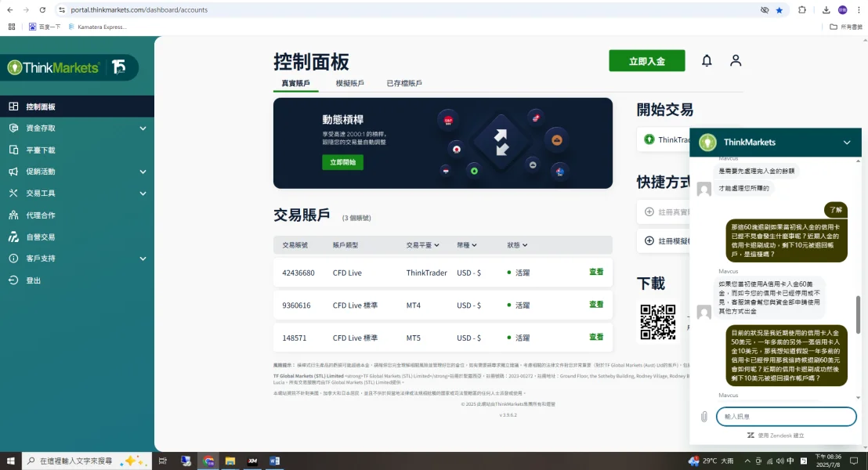
Task: Click the 登出 logout icon
Action: tap(13, 280)
